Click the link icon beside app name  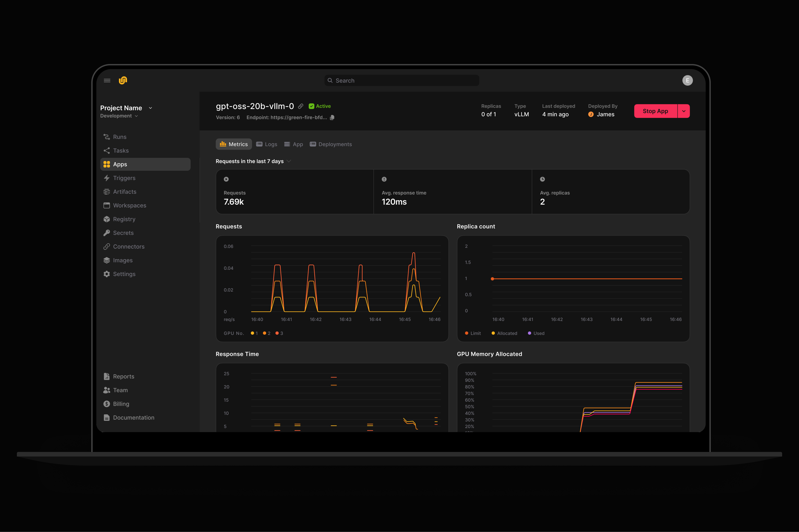click(301, 106)
